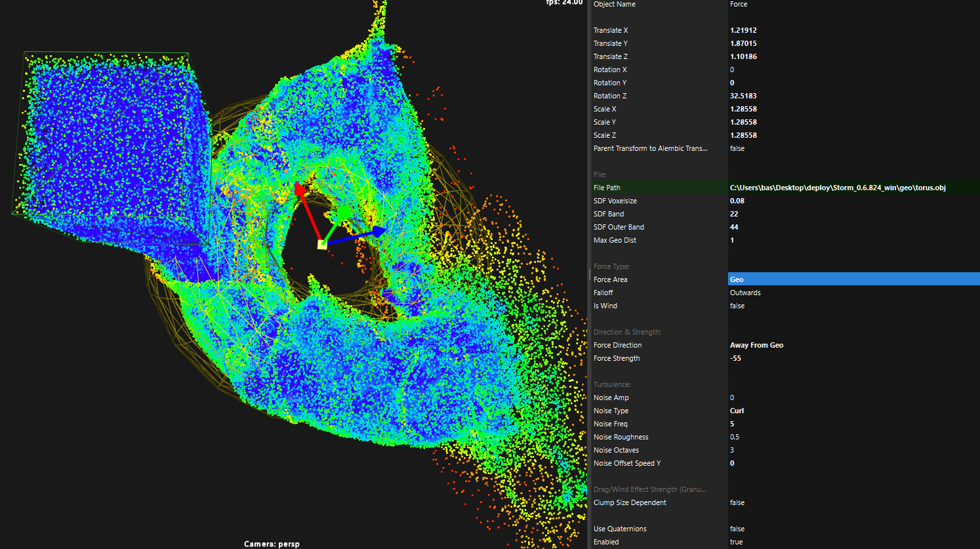Edit the Force Strength value -55

point(736,358)
